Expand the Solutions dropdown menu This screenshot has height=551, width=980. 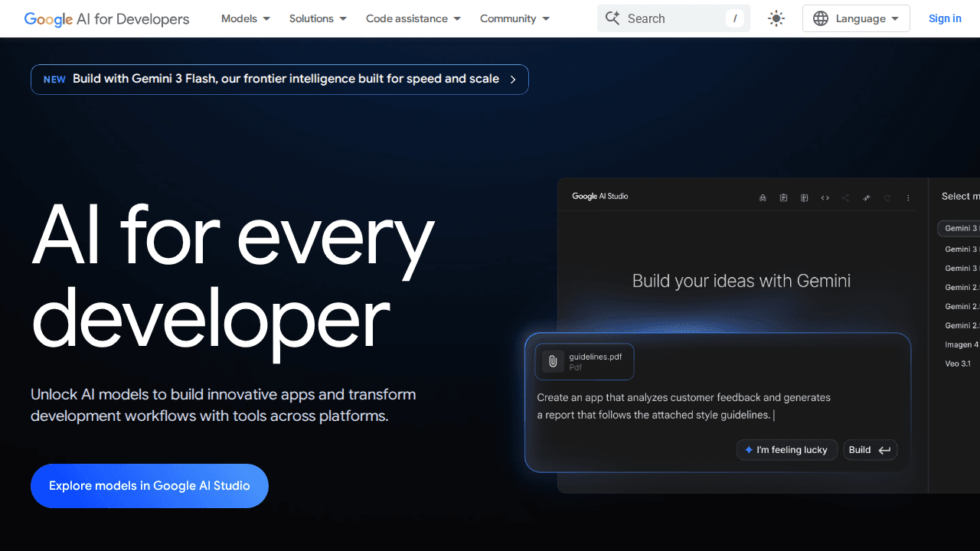click(317, 18)
